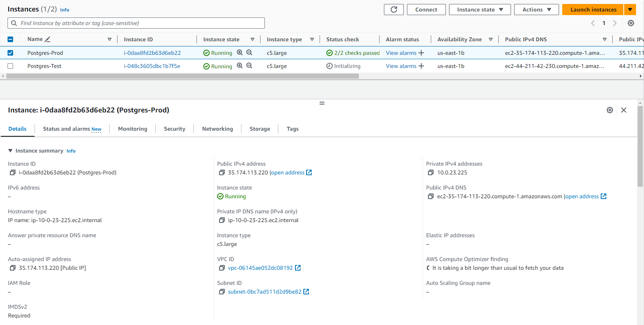644x325 pixels.
Task: Close the instance details panel
Action: click(624, 110)
